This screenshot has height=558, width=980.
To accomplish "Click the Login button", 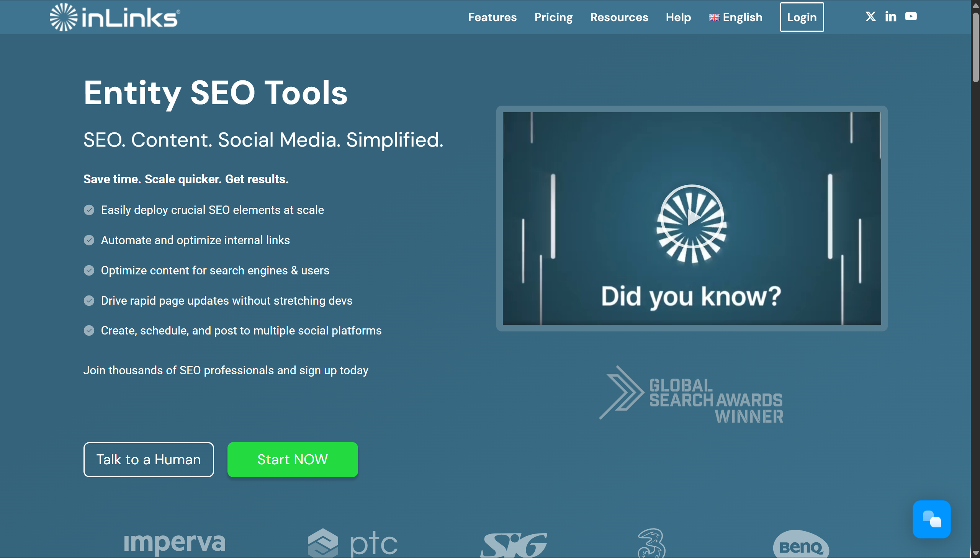I will pos(801,17).
